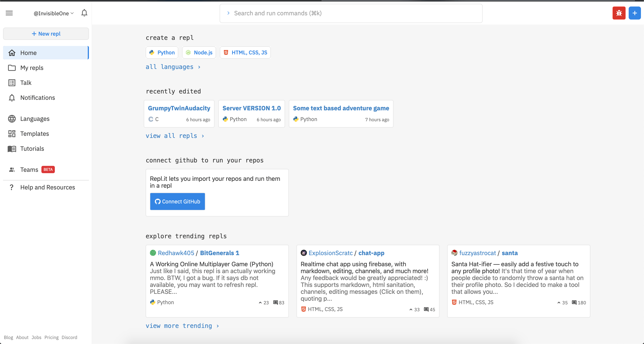This screenshot has height=344, width=644.
Task: Open fuzzyastrocat user profile
Action: [477, 253]
